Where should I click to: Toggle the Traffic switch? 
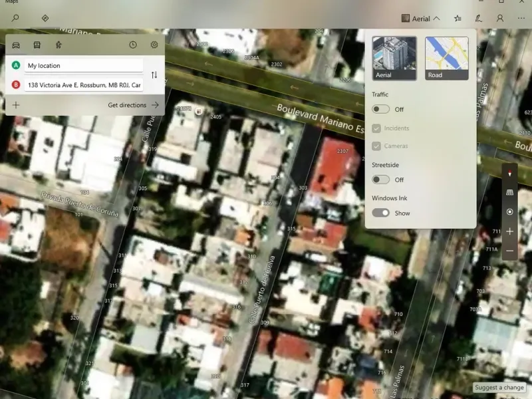[380, 109]
